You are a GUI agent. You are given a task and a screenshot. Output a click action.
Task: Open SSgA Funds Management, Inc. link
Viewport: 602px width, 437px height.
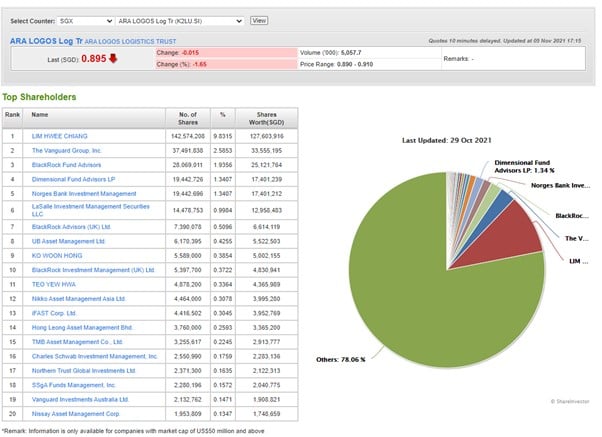(74, 385)
